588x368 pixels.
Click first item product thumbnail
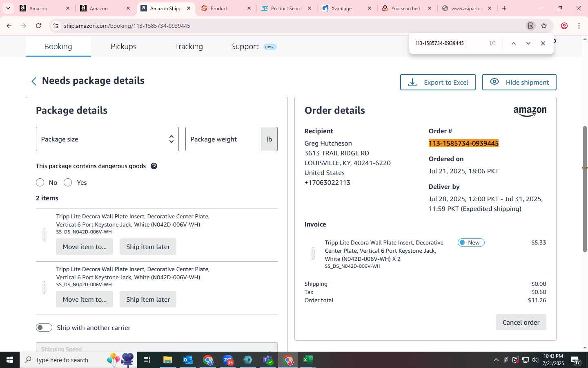(44, 235)
